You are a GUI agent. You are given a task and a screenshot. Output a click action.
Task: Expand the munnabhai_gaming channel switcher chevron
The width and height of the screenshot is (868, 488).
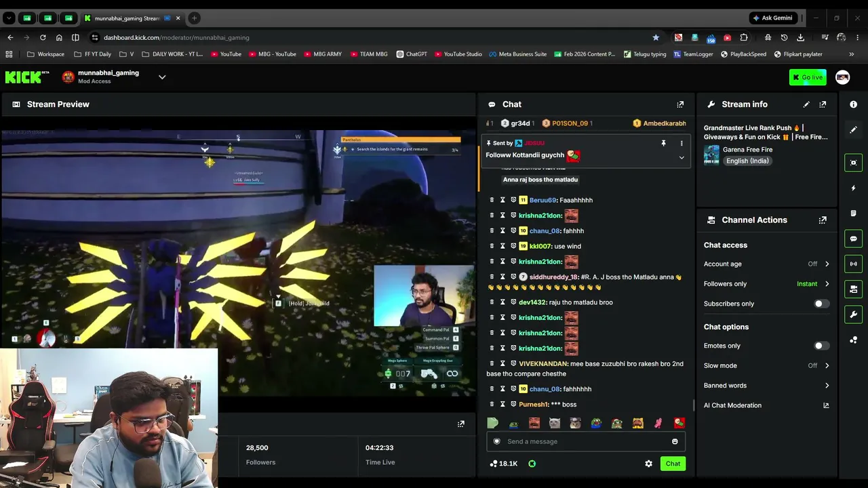tap(162, 77)
